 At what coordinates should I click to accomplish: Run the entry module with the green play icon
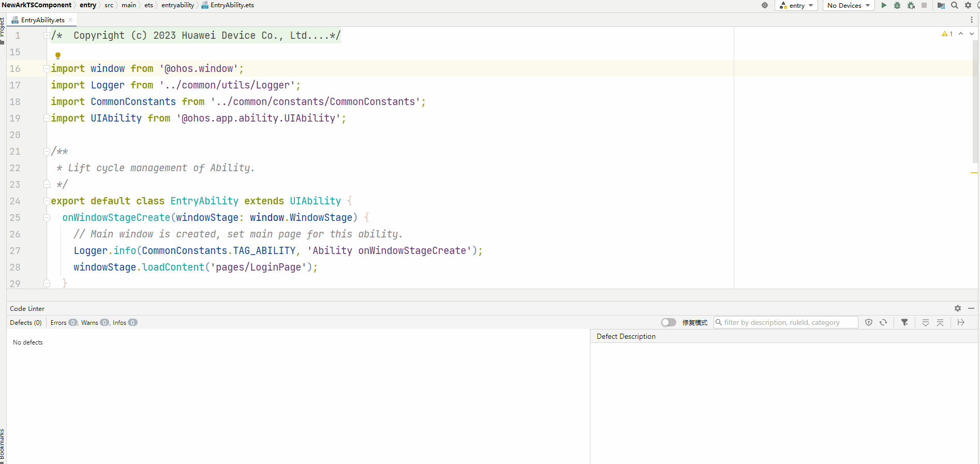coord(884,5)
